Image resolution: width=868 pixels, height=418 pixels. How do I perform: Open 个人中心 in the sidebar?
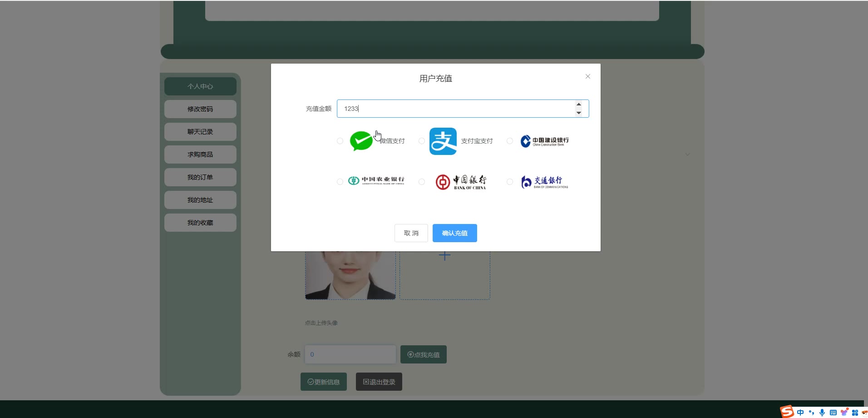(200, 86)
